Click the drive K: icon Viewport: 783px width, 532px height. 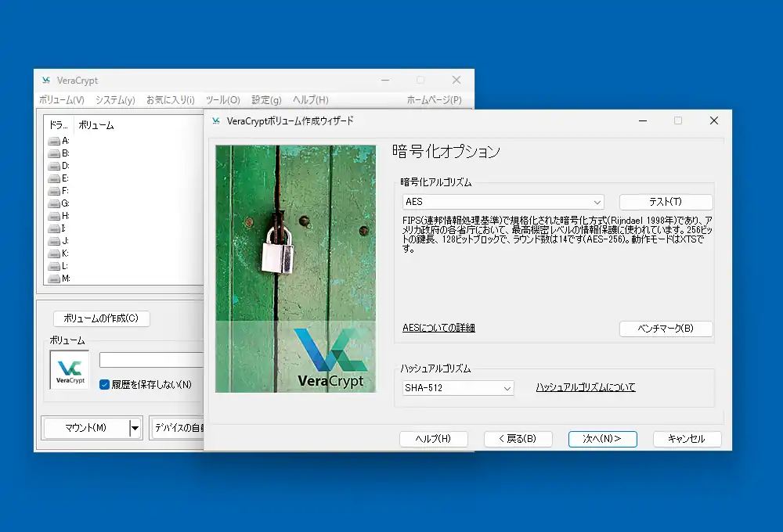click(52, 253)
